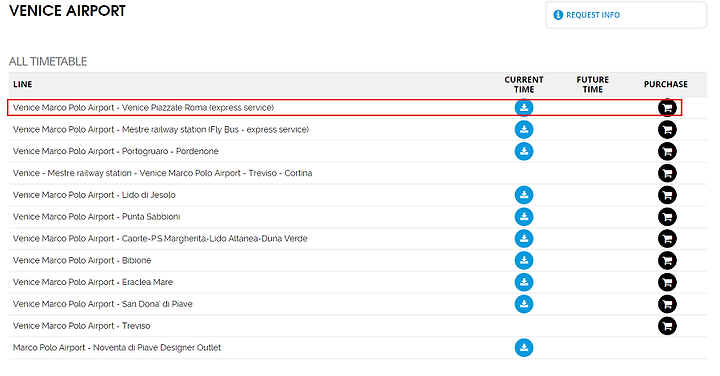Select 'Venice Marco Polo Airport - Lido di Jesolo' text
This screenshot has height=376, width=720.
[94, 195]
